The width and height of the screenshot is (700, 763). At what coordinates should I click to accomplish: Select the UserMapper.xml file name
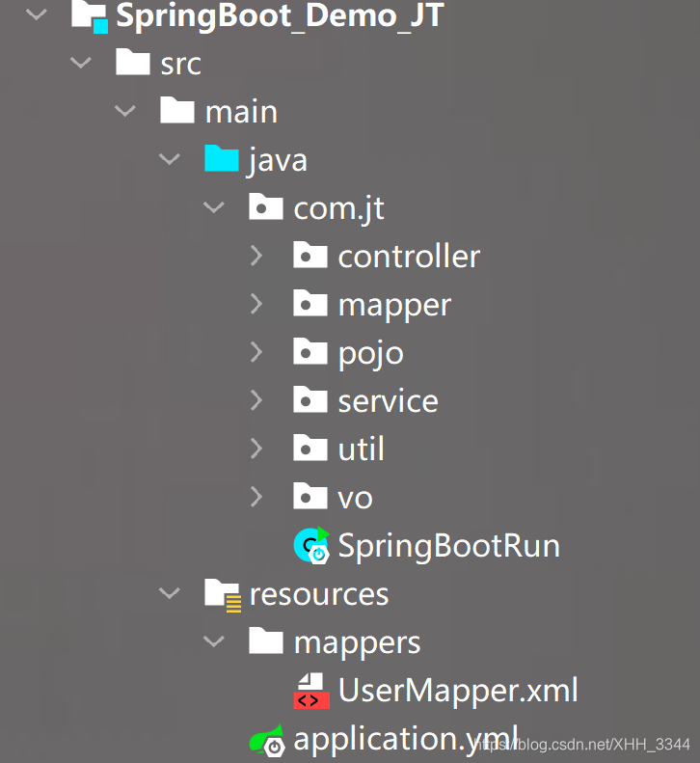pyautogui.click(x=458, y=691)
